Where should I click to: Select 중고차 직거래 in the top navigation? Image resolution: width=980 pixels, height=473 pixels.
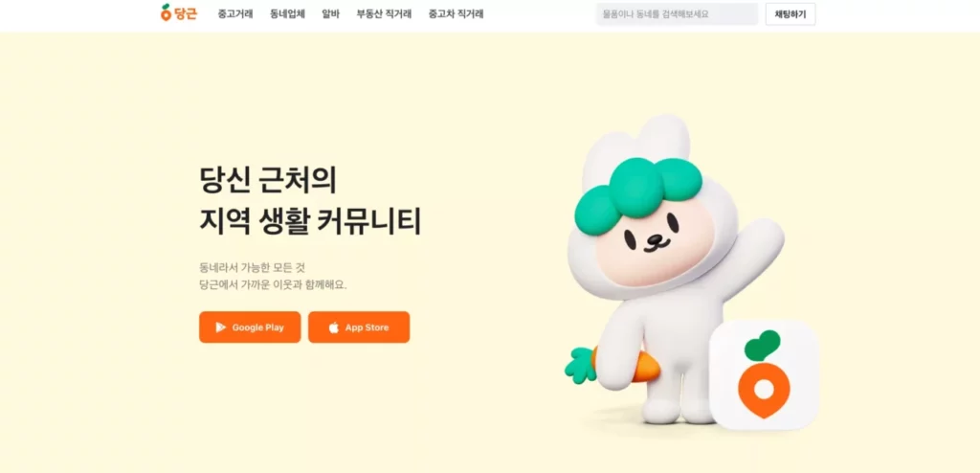(x=456, y=13)
